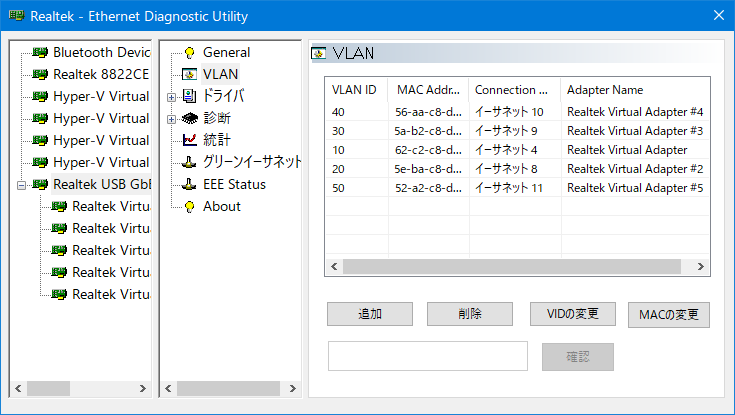Open the グリーンイーサネット page
The height and width of the screenshot is (415, 735).
[251, 162]
